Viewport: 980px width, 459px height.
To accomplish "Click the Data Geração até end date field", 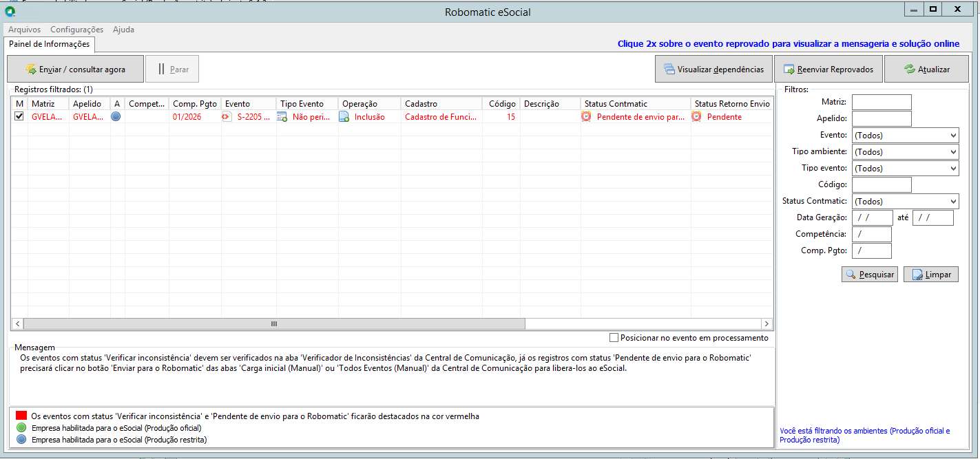I will [x=933, y=218].
